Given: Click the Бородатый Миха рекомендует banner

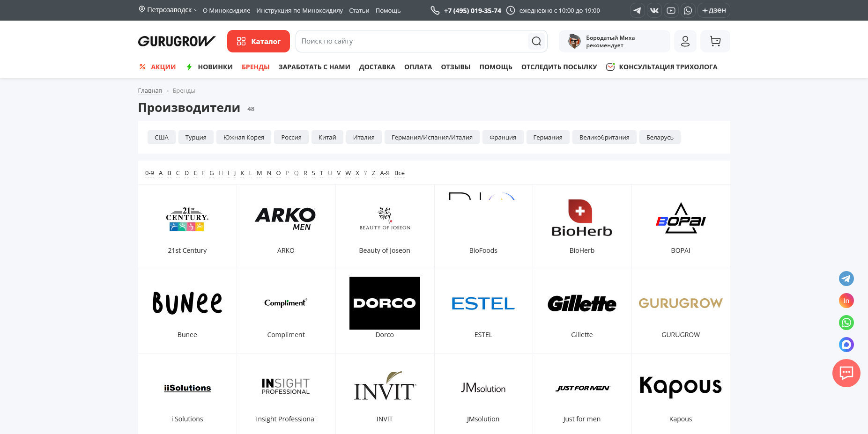Looking at the screenshot, I should point(614,41).
